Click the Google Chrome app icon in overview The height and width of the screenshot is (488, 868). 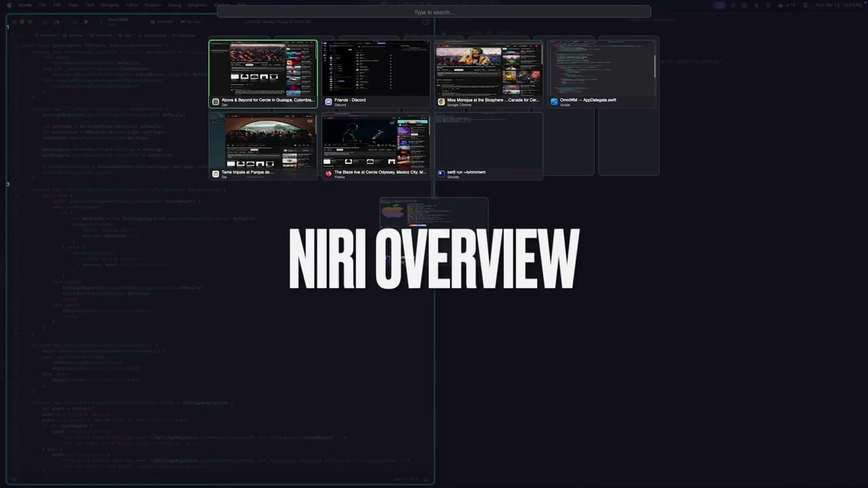[x=441, y=102]
